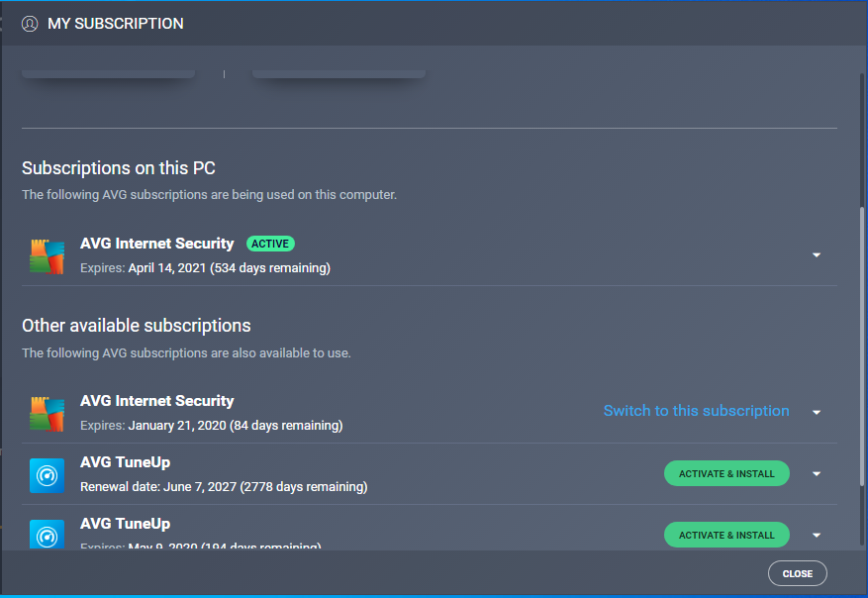Click the left placeholder bar near the top

point(108,73)
